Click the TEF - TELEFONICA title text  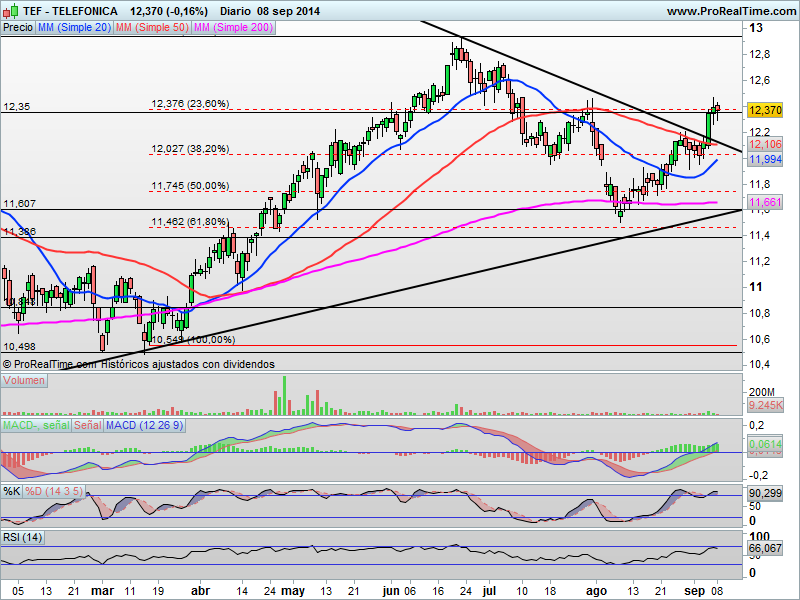pos(69,11)
